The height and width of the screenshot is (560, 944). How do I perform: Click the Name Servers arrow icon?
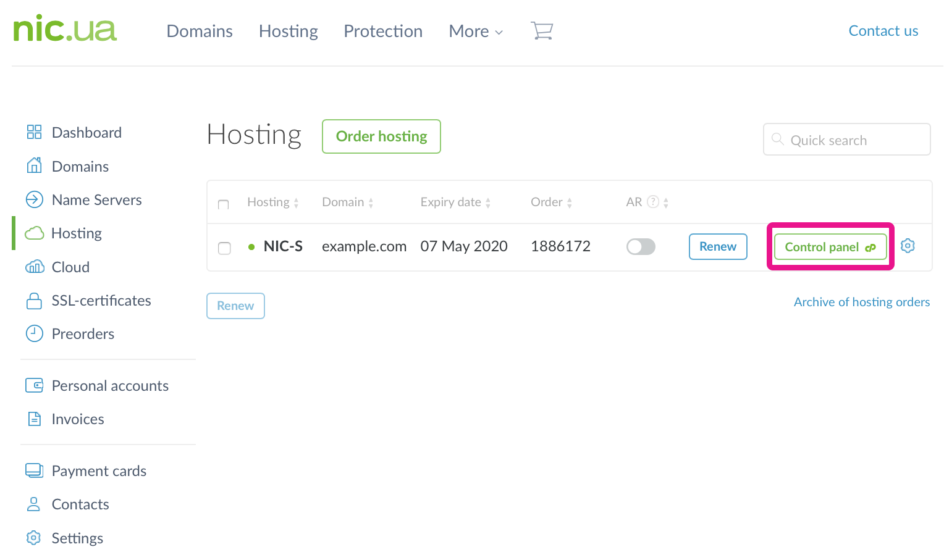point(34,199)
